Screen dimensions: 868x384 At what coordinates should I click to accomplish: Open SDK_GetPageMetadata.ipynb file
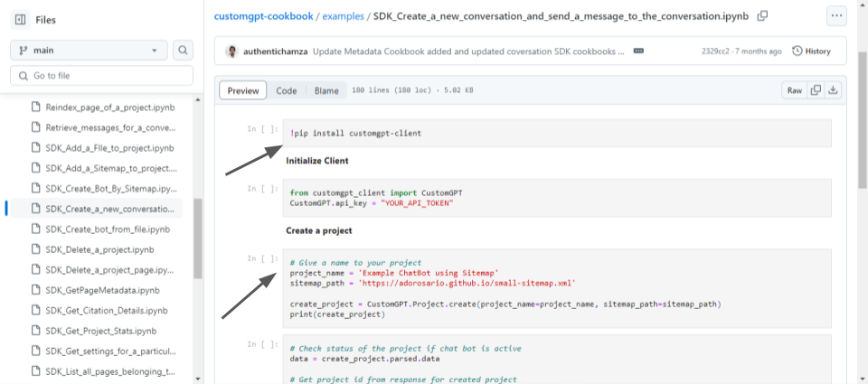(103, 290)
